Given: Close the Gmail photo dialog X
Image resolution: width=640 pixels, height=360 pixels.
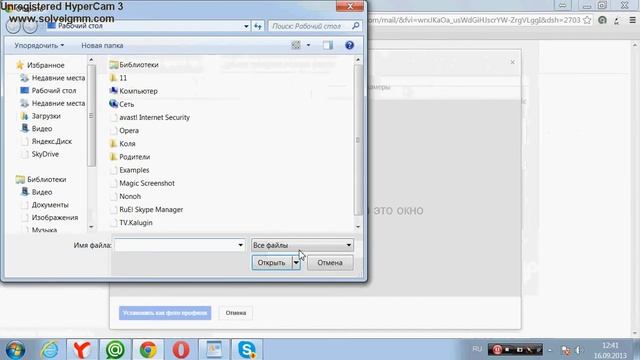Looking at the screenshot, I should pos(513,62).
